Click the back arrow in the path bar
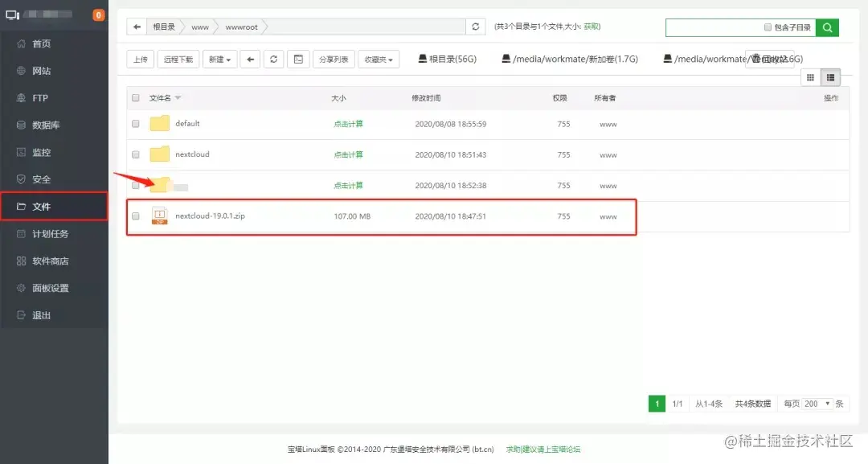This screenshot has width=868, height=464. click(x=137, y=27)
